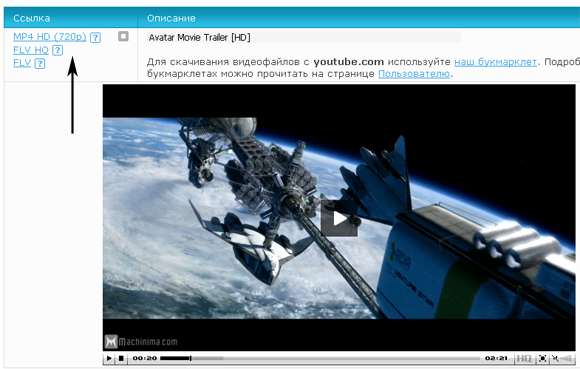Open the "Пользователю" page link
The image size is (580, 369).
tap(414, 74)
